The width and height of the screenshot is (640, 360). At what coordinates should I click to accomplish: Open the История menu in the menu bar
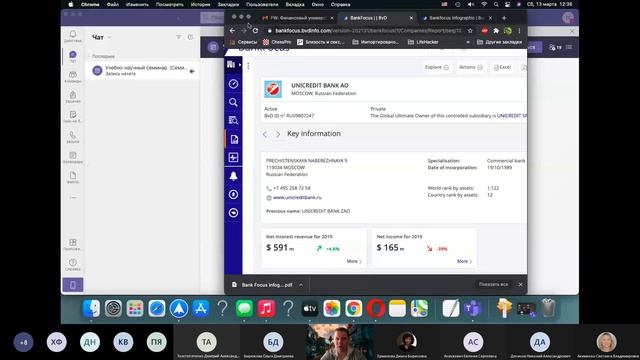coord(200,4)
